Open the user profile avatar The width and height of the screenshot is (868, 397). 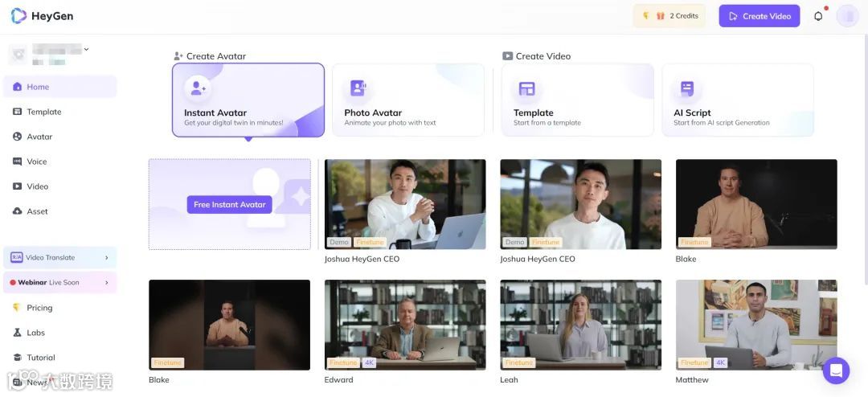click(x=848, y=16)
